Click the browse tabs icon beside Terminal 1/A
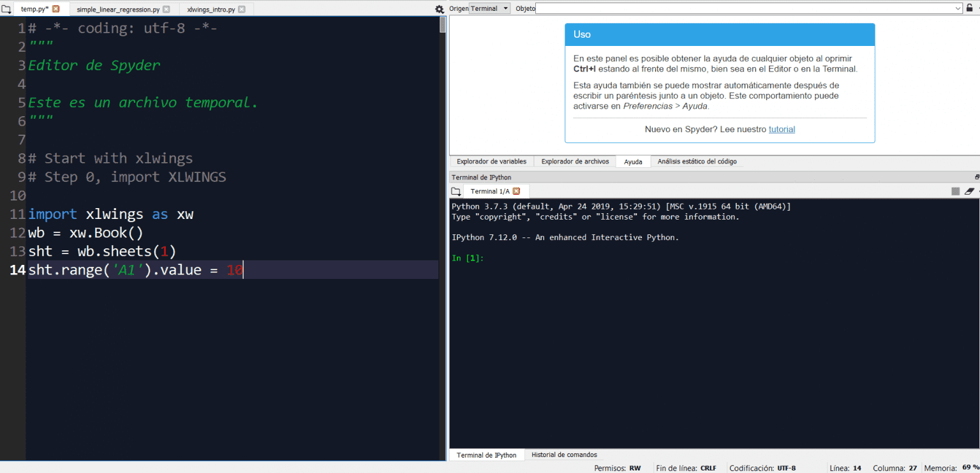The height and width of the screenshot is (473, 980). pyautogui.click(x=456, y=191)
